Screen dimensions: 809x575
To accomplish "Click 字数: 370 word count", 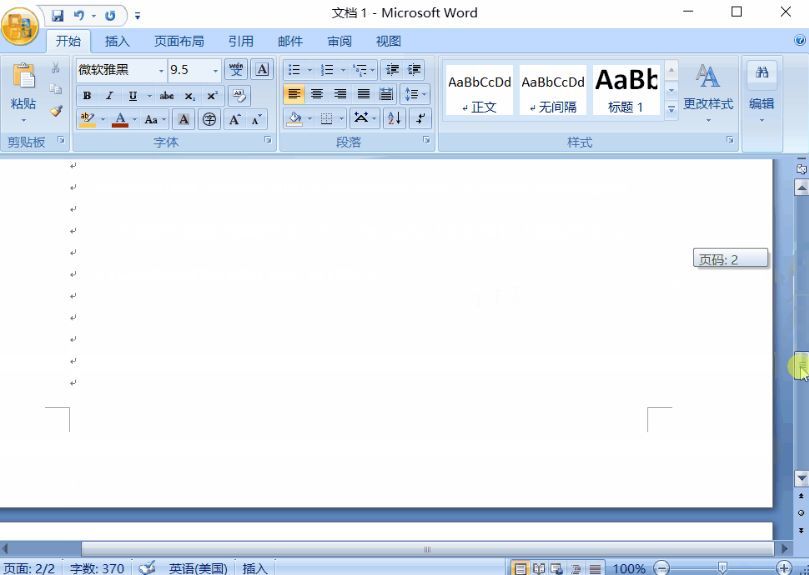I will point(97,568).
